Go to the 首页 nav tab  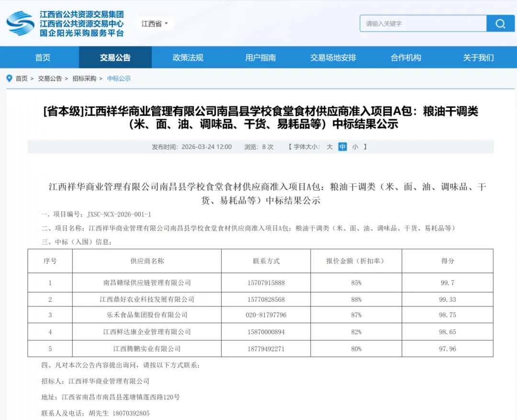(43, 57)
